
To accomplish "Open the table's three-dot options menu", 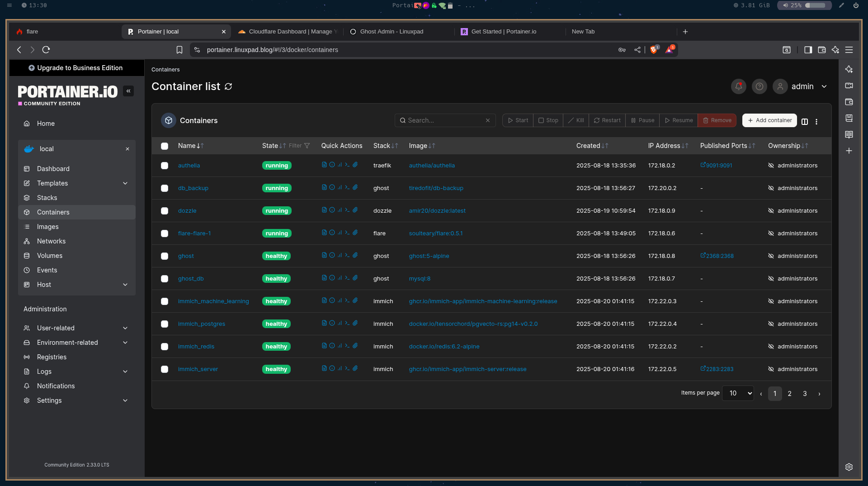I will [816, 121].
